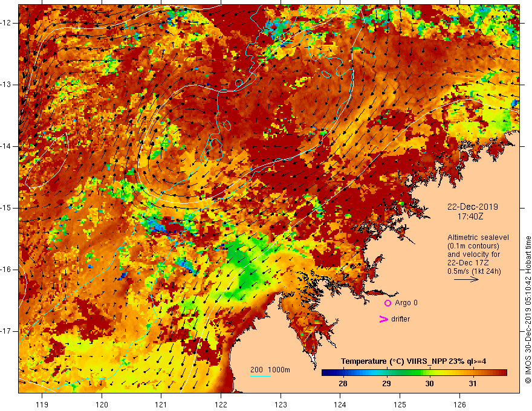
Task: Click longitude axis label 125
Action: pyautogui.click(x=400, y=404)
